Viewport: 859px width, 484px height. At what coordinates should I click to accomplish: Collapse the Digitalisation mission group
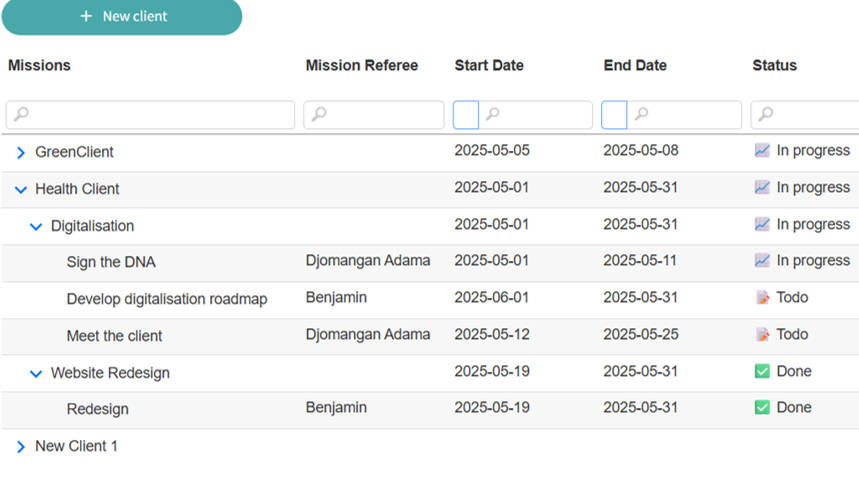click(37, 227)
